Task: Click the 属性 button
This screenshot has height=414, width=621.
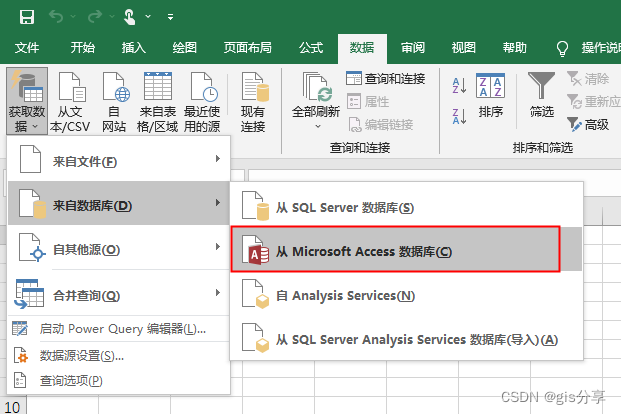Action: point(368,102)
